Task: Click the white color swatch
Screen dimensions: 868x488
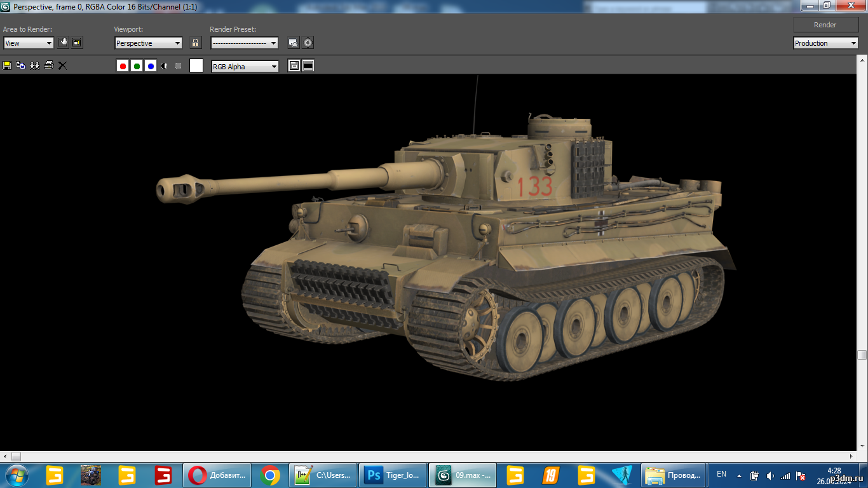Action: [x=196, y=65]
